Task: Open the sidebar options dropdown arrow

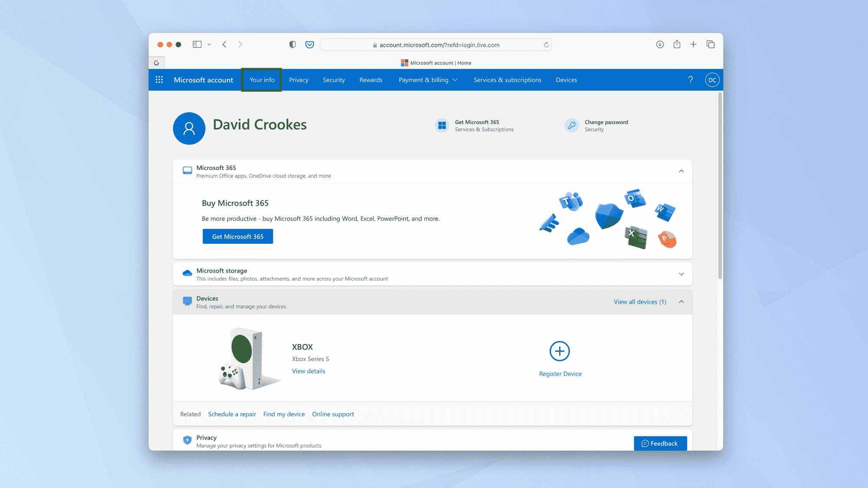Action: pyautogui.click(x=209, y=44)
